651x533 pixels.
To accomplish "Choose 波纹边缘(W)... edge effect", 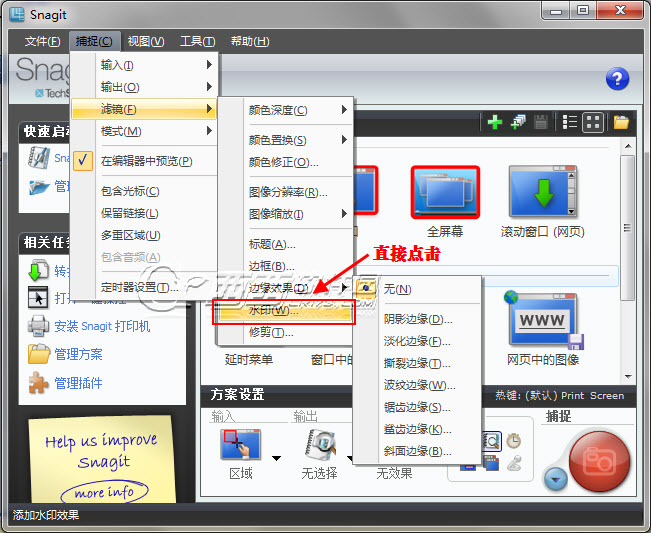I will (x=417, y=385).
